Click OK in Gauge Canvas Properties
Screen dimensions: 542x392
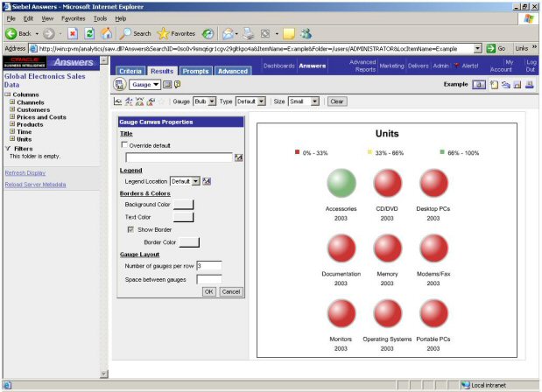point(208,291)
